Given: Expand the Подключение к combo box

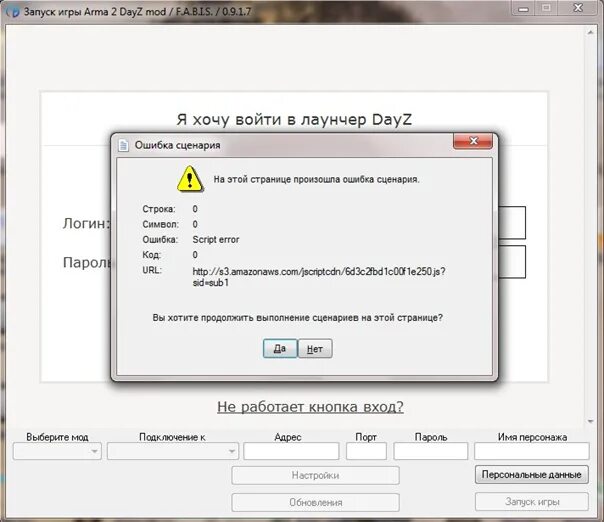Looking at the screenshot, I should [173, 451].
